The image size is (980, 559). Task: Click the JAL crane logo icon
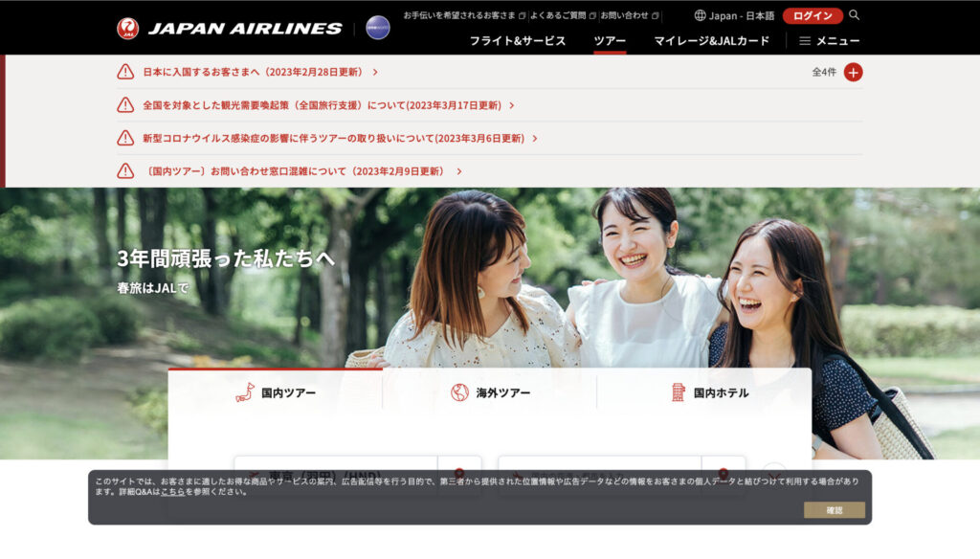(x=127, y=28)
